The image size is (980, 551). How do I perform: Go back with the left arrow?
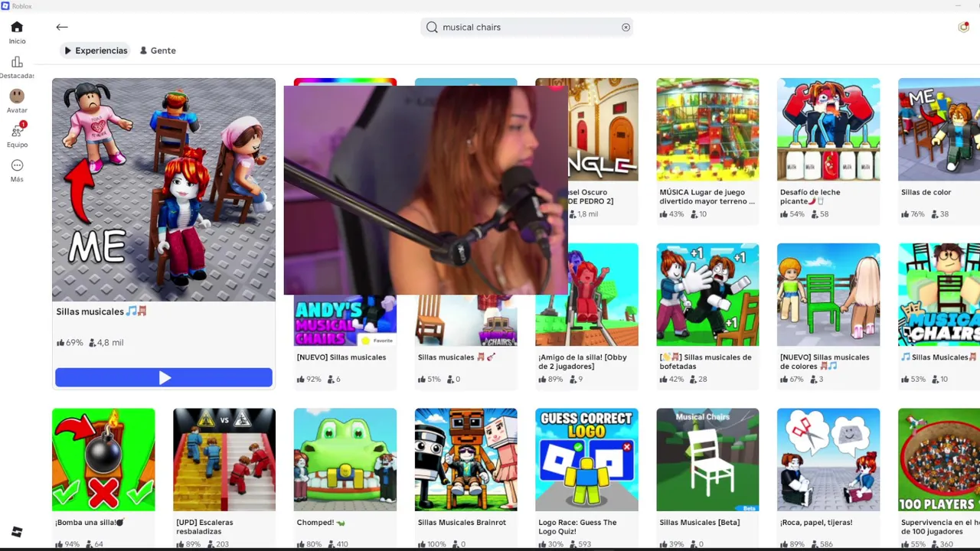pyautogui.click(x=62, y=27)
